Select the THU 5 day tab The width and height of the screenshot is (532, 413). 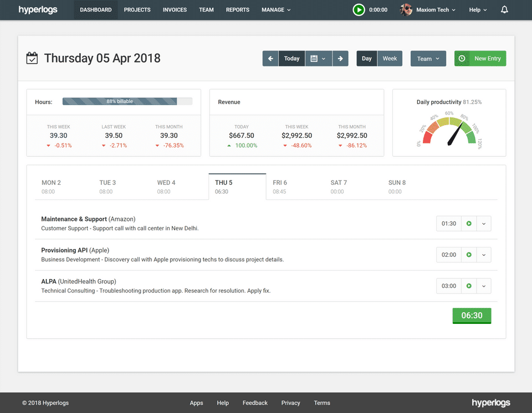pyautogui.click(x=237, y=187)
